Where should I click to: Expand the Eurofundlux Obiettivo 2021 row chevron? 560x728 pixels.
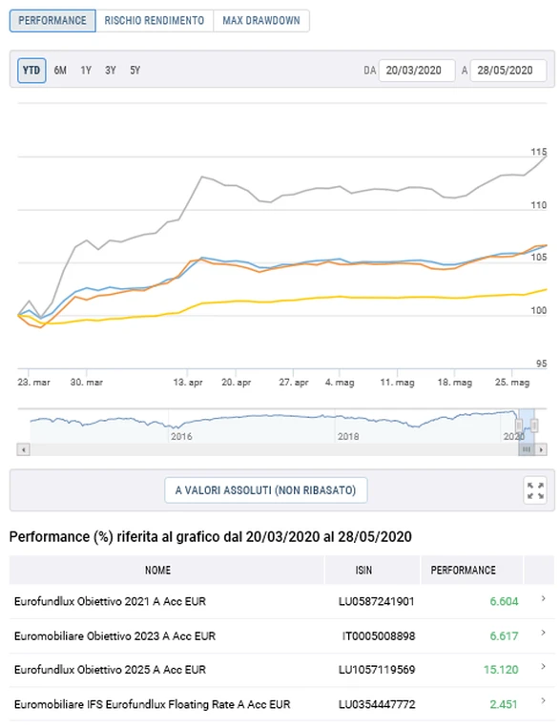point(543,599)
